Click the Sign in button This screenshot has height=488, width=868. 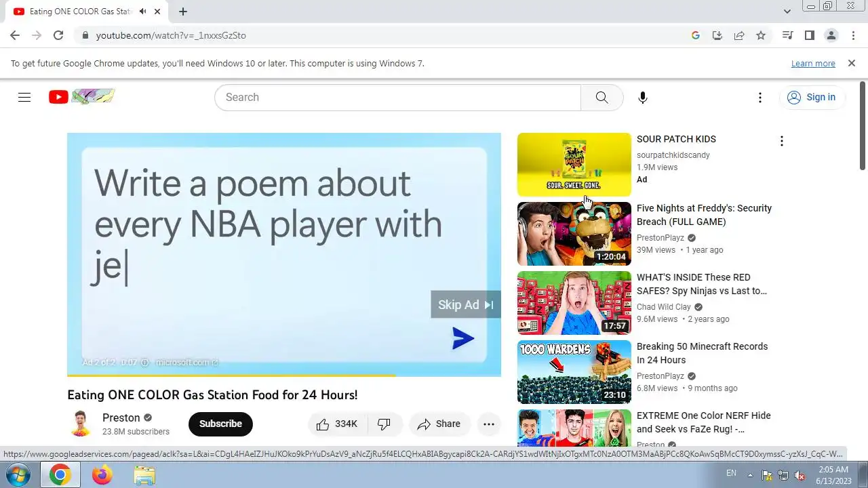pos(812,97)
